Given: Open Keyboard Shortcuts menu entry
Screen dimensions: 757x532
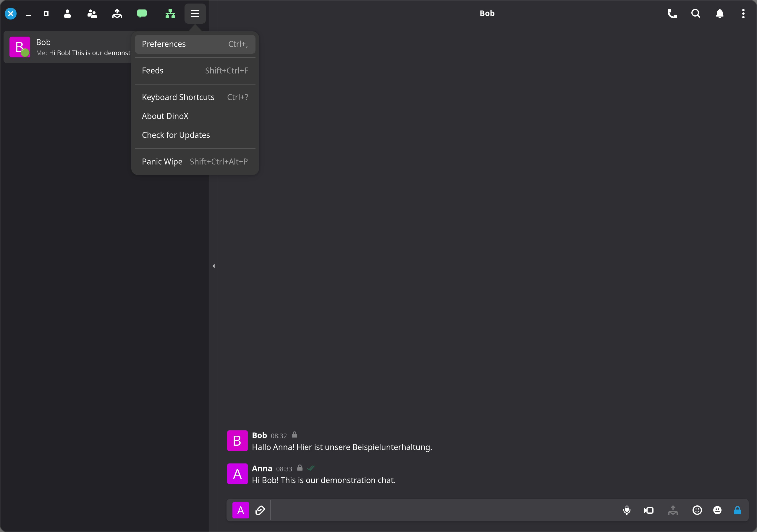Looking at the screenshot, I should pyautogui.click(x=195, y=97).
